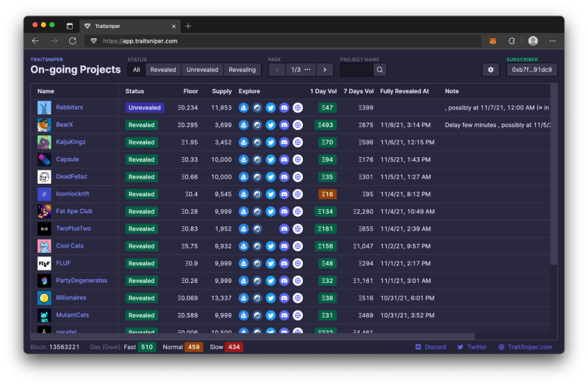
Task: Focus the Project Name search field
Action: pos(356,70)
